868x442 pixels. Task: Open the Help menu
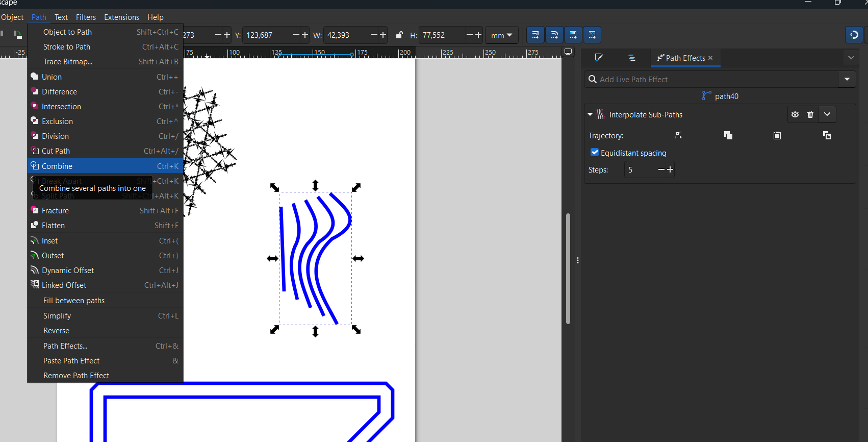(156, 17)
